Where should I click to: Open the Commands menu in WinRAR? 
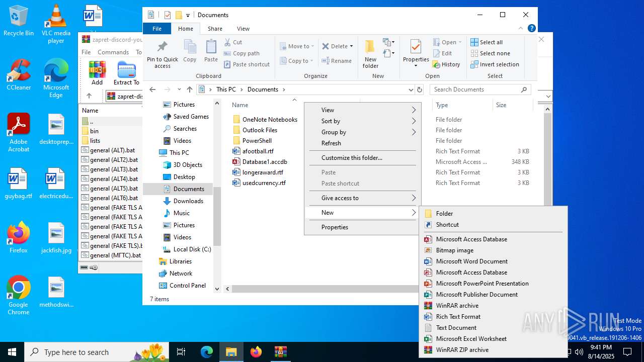pyautogui.click(x=113, y=52)
